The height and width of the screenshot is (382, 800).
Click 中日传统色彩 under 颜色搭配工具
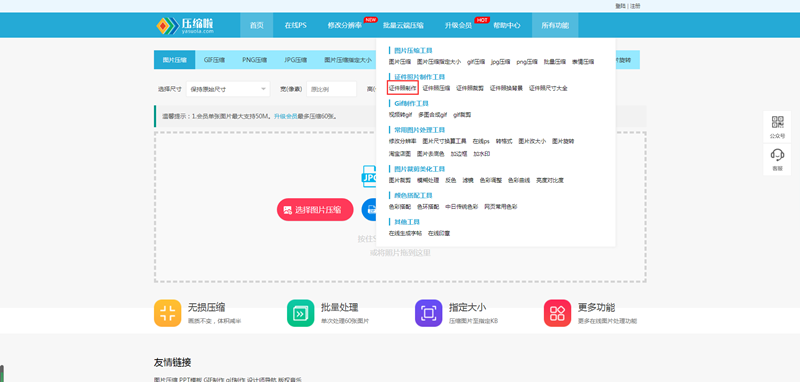461,207
